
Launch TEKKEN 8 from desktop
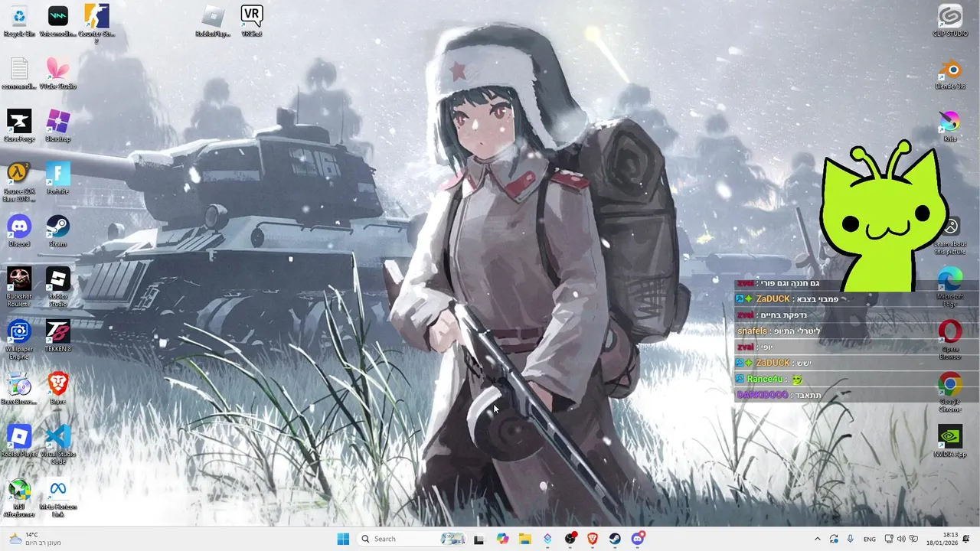click(58, 336)
